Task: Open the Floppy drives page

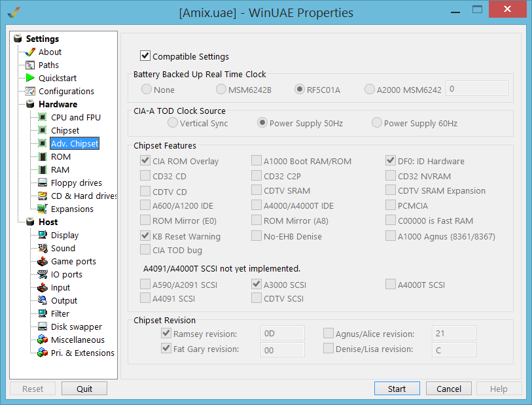Action: click(77, 183)
